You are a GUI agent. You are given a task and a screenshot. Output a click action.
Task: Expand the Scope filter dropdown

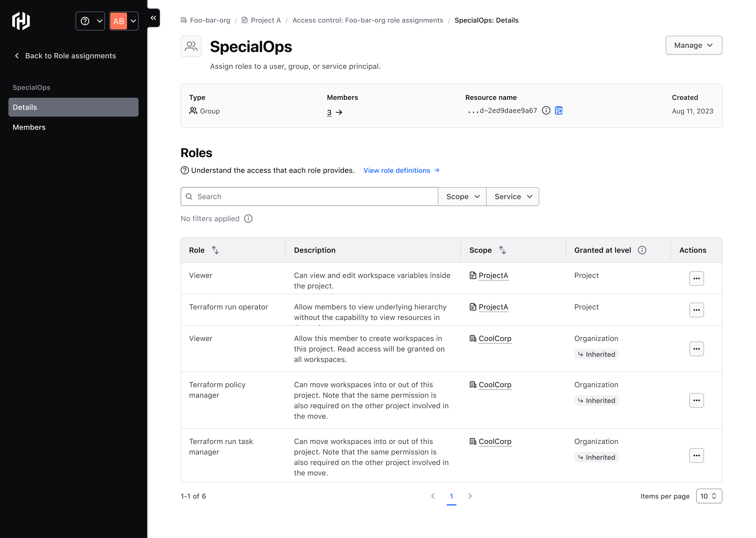(462, 196)
